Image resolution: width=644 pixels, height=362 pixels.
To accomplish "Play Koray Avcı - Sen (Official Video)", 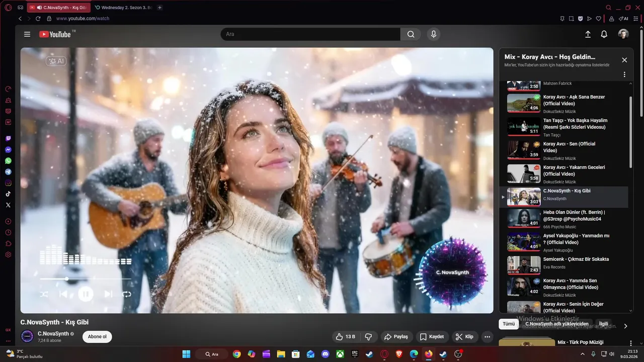I will (x=563, y=150).
